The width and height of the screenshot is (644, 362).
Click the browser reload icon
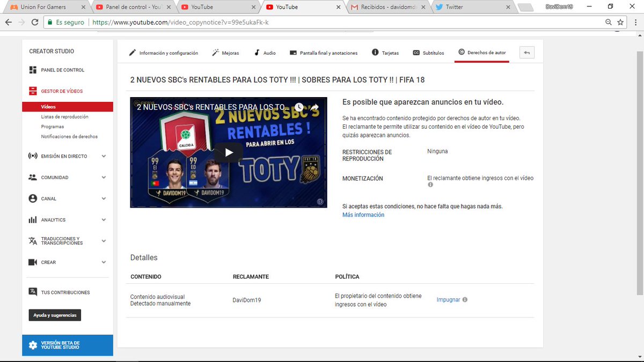tap(35, 23)
